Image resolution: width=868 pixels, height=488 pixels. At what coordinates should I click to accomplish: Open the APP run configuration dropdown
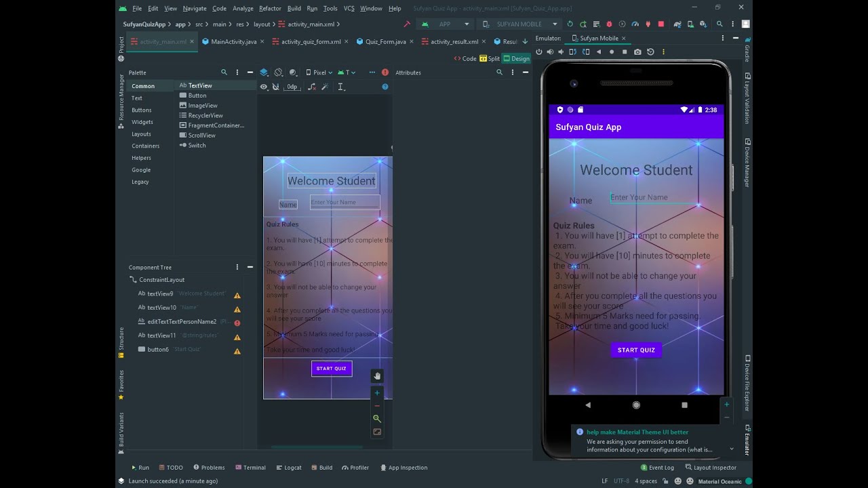click(446, 24)
